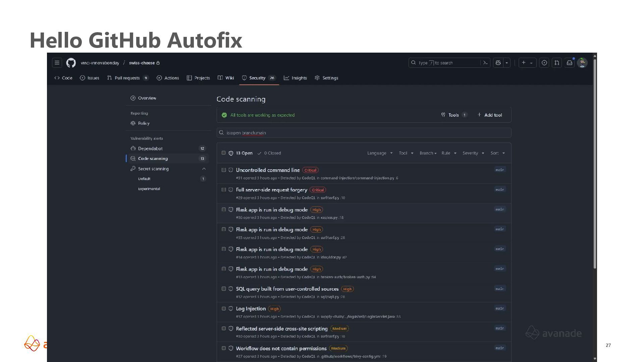Open the command palette terminal icon

485,63
